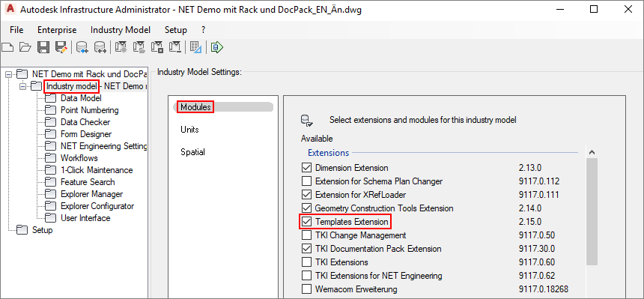644x299 pixels.
Task: Click template toolbar icon with starburst
Action: tap(121, 47)
